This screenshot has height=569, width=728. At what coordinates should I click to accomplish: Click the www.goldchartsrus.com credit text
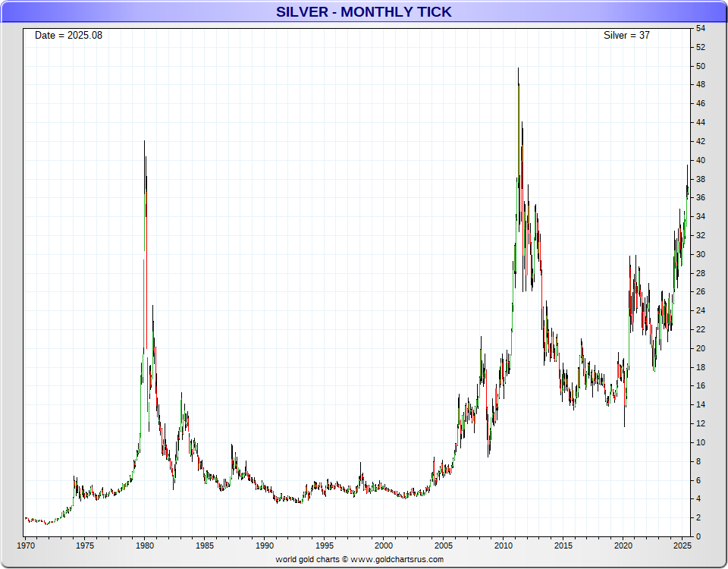click(397, 559)
